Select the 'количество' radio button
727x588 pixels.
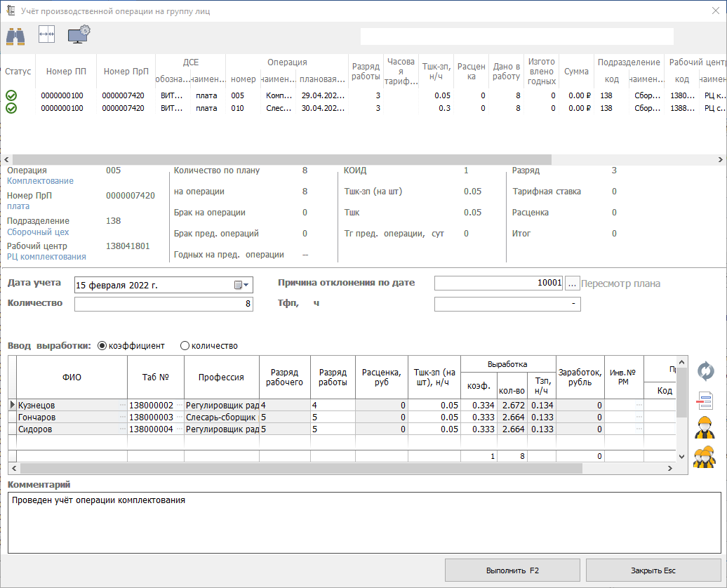185,346
